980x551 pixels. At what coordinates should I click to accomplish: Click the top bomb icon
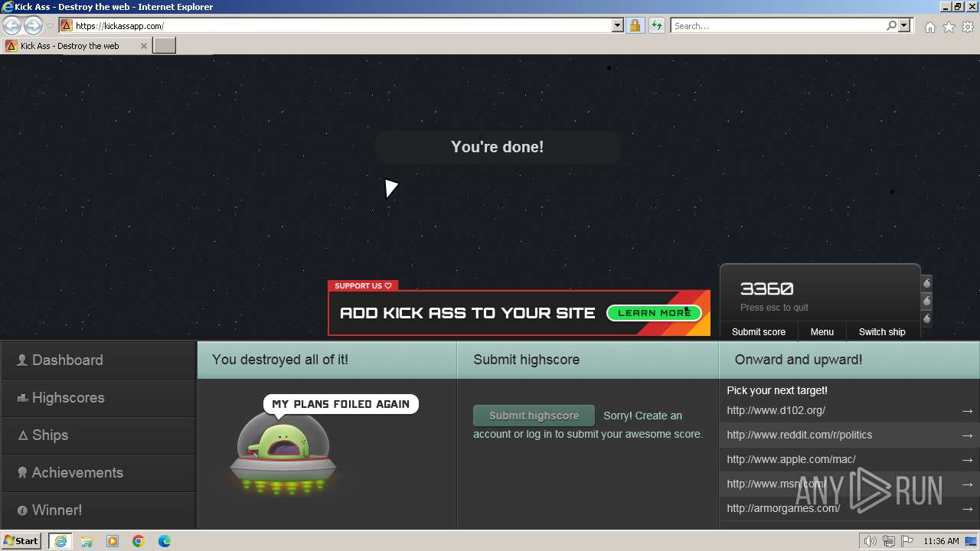click(927, 283)
